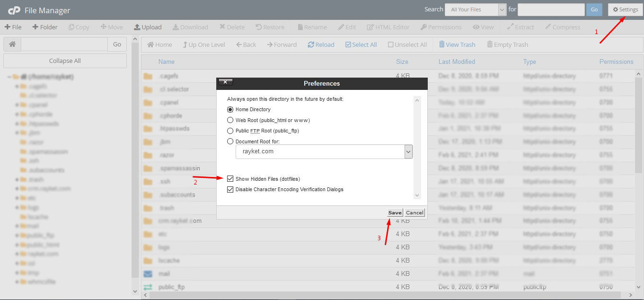Click the Select All icon
Screen dimensions: 644x300
[x=348, y=44]
